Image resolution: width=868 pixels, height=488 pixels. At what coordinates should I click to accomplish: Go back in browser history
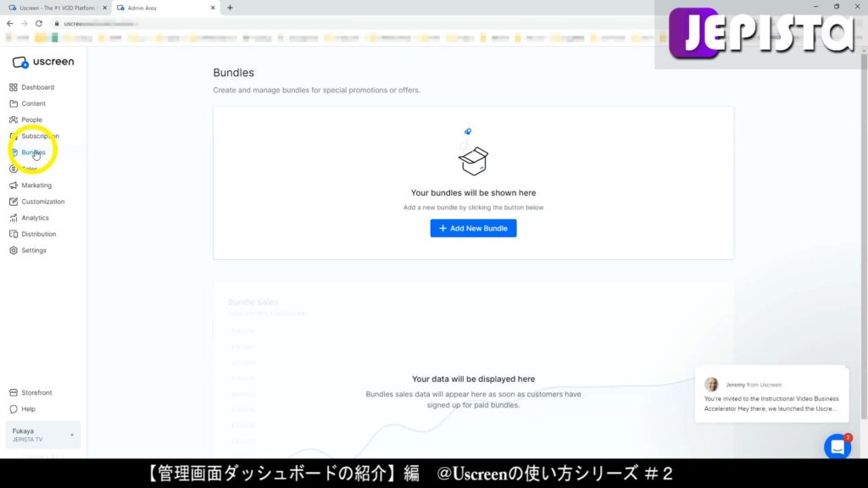(10, 23)
